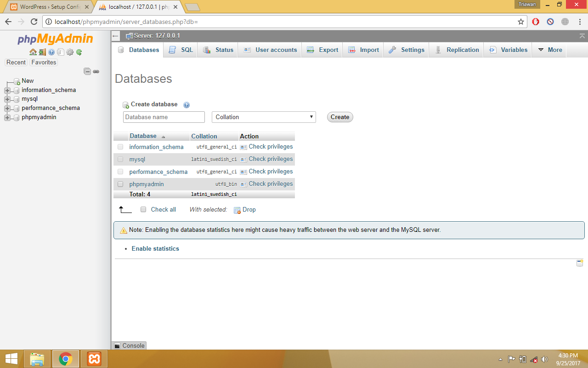Enable the Check all checkbox
588x368 pixels.
(143, 209)
